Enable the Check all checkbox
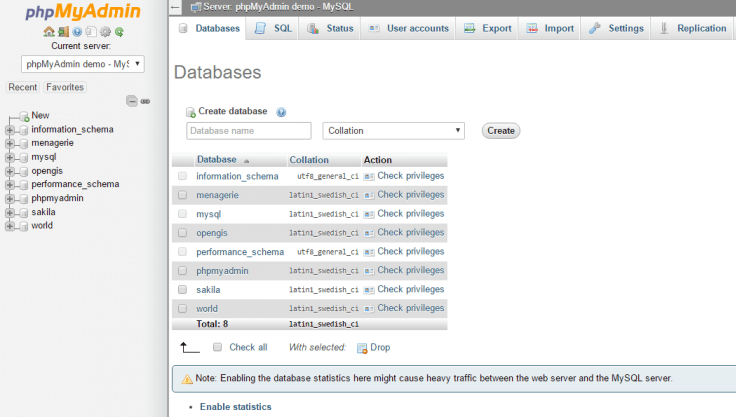The height and width of the screenshot is (417, 736). (x=217, y=347)
